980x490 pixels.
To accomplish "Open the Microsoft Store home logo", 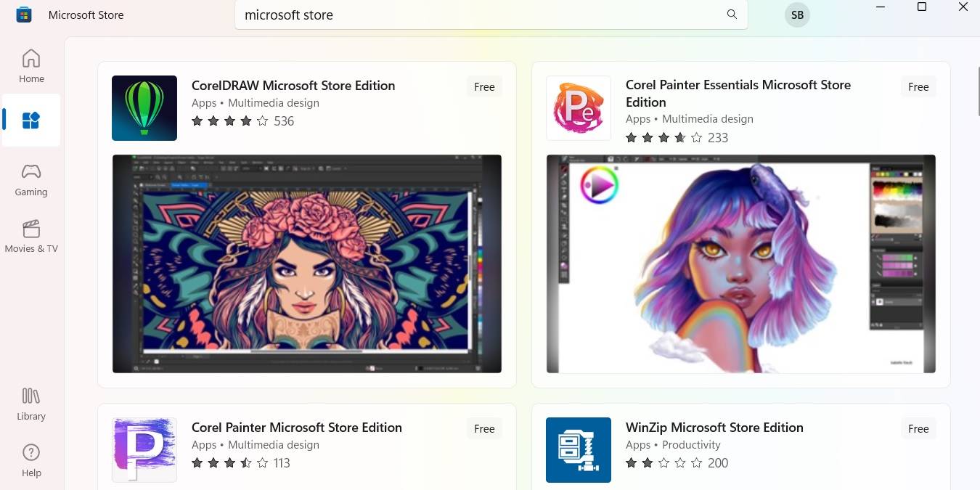I will (x=24, y=15).
